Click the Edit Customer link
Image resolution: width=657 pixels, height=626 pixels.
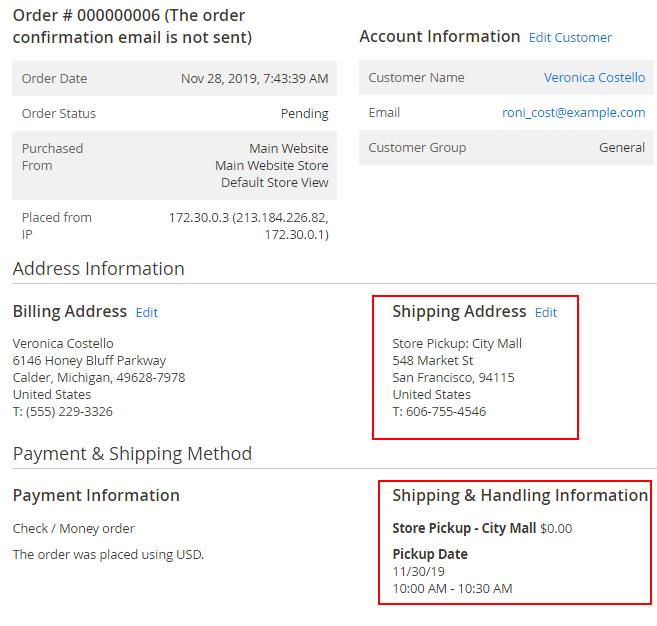tap(570, 38)
